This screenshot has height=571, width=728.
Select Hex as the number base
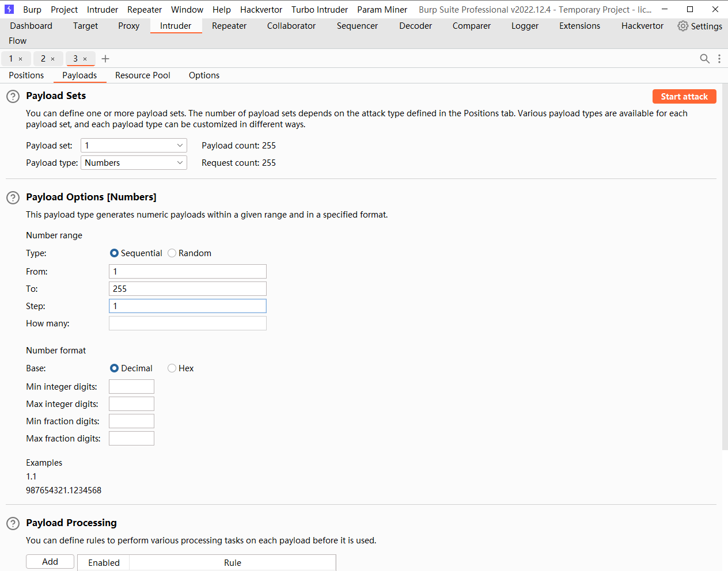(172, 368)
